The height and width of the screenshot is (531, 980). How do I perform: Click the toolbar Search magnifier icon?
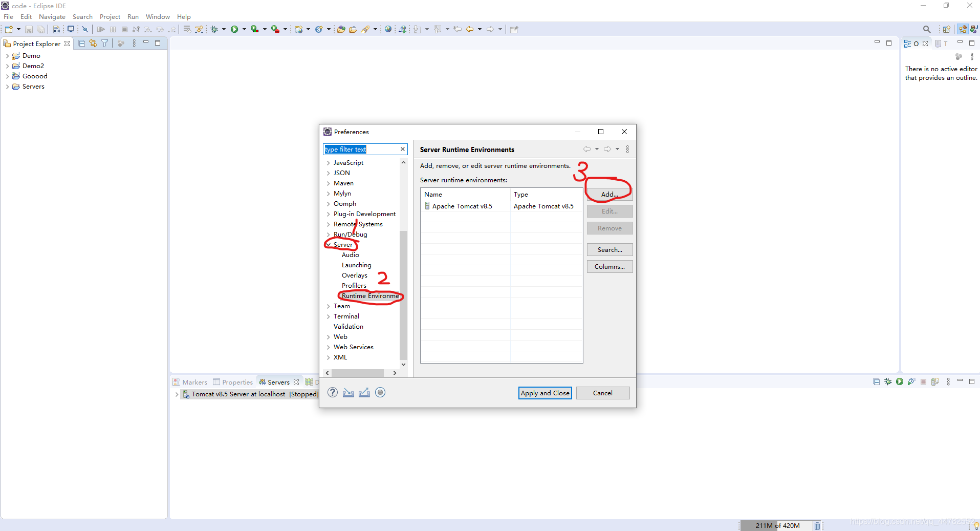coord(927,29)
